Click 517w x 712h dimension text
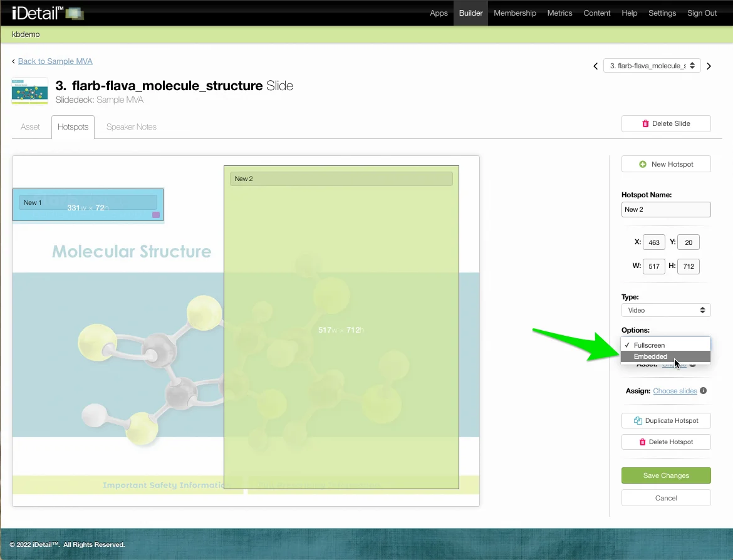 pos(341,330)
